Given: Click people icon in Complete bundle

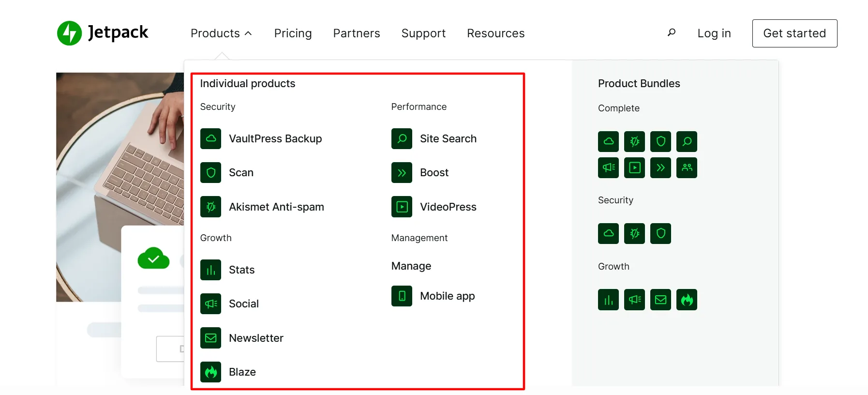Looking at the screenshot, I should click(687, 167).
